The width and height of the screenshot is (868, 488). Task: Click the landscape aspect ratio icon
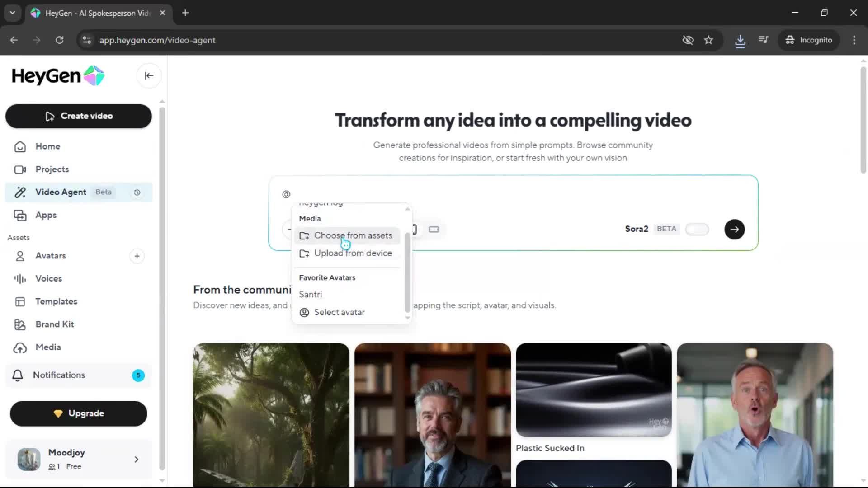click(x=434, y=230)
